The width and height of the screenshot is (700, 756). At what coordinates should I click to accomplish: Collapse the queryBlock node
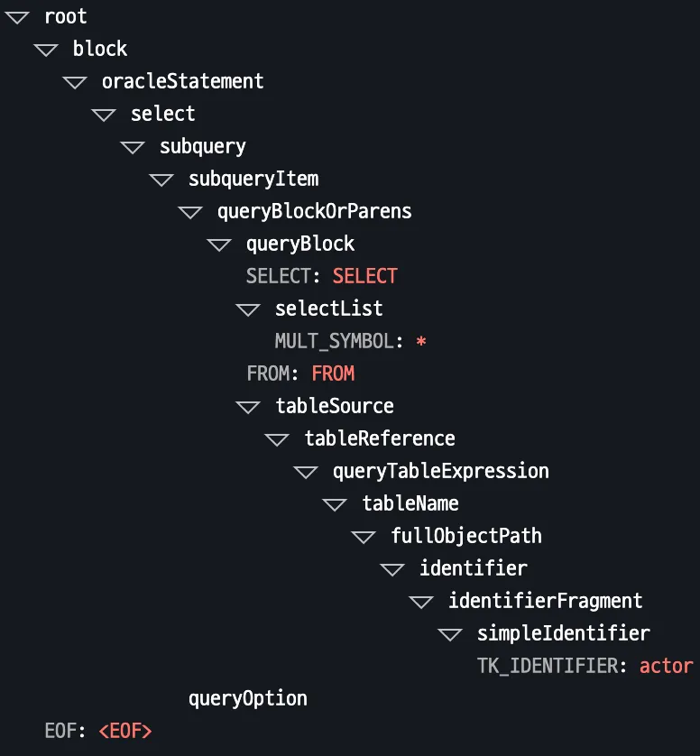[x=219, y=244]
